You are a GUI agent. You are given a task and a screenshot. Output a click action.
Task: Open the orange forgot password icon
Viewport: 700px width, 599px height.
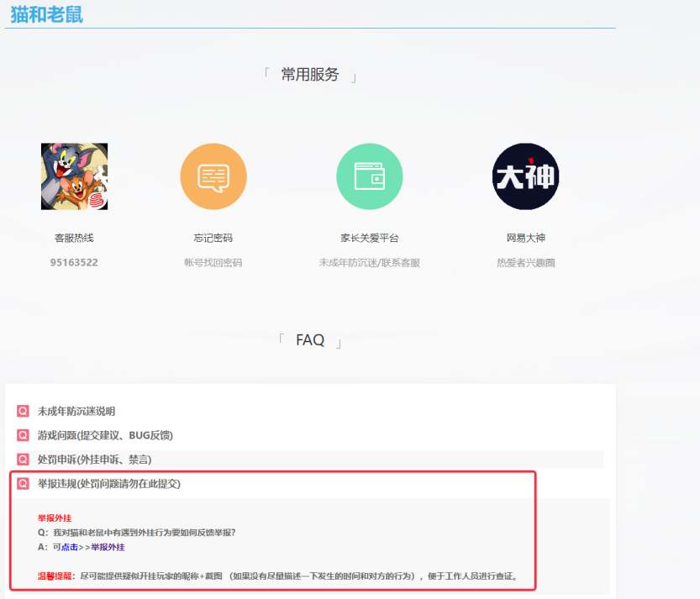pyautogui.click(x=213, y=176)
